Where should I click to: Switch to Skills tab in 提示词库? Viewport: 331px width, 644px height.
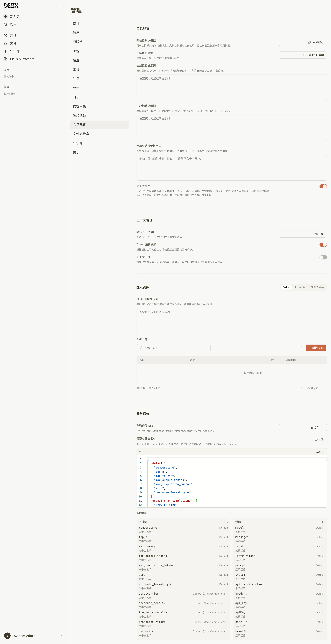click(286, 287)
